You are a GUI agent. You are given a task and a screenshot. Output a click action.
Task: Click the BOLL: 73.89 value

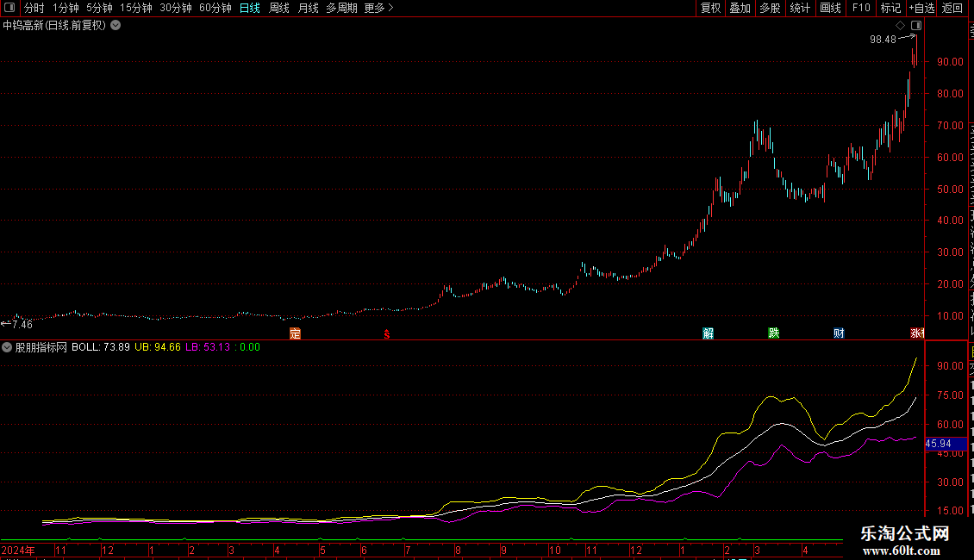click(101, 347)
